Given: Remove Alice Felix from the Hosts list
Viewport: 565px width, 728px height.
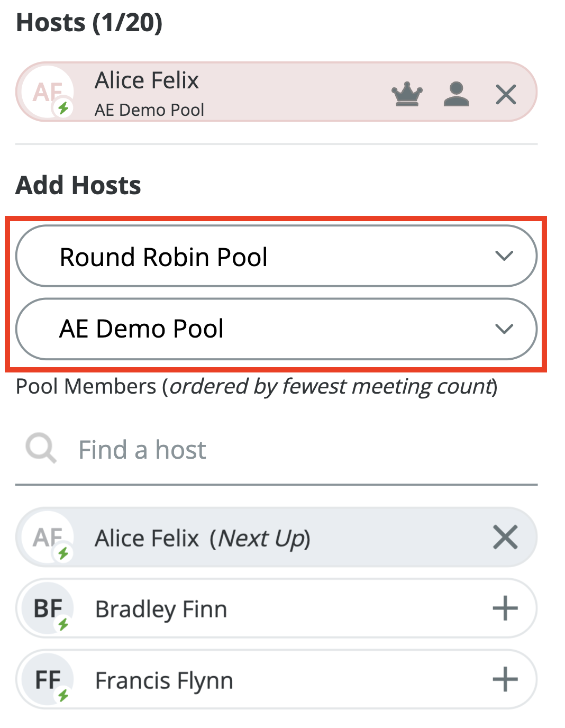Looking at the screenshot, I should click(506, 95).
